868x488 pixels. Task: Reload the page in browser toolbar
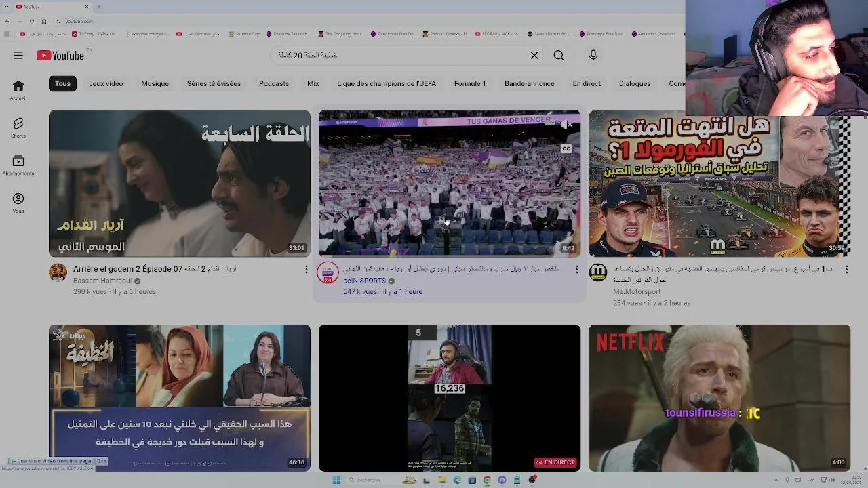[32, 21]
